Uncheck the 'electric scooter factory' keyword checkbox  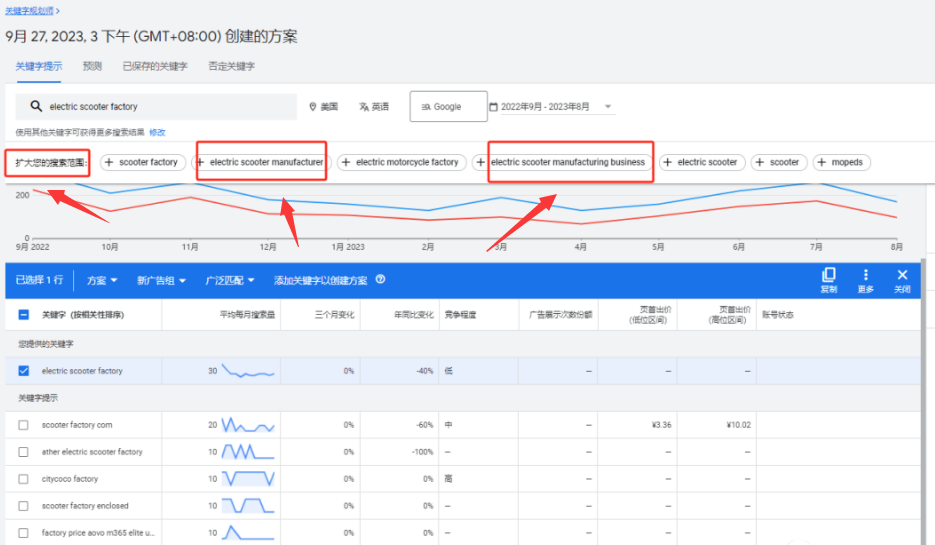point(24,371)
